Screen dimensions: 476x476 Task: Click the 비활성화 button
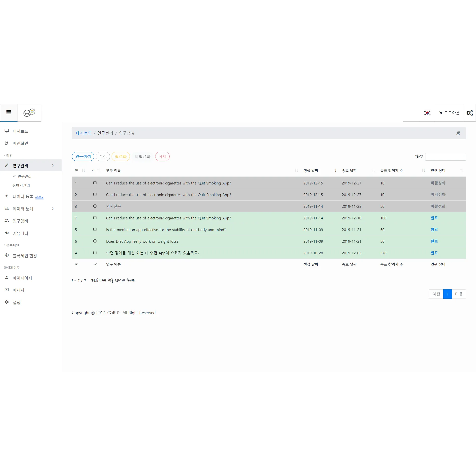coord(143,156)
